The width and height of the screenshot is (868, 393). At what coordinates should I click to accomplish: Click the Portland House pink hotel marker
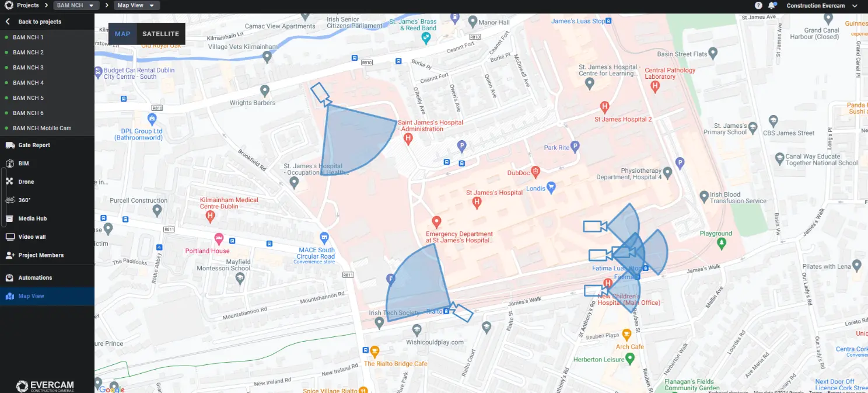coord(219,238)
